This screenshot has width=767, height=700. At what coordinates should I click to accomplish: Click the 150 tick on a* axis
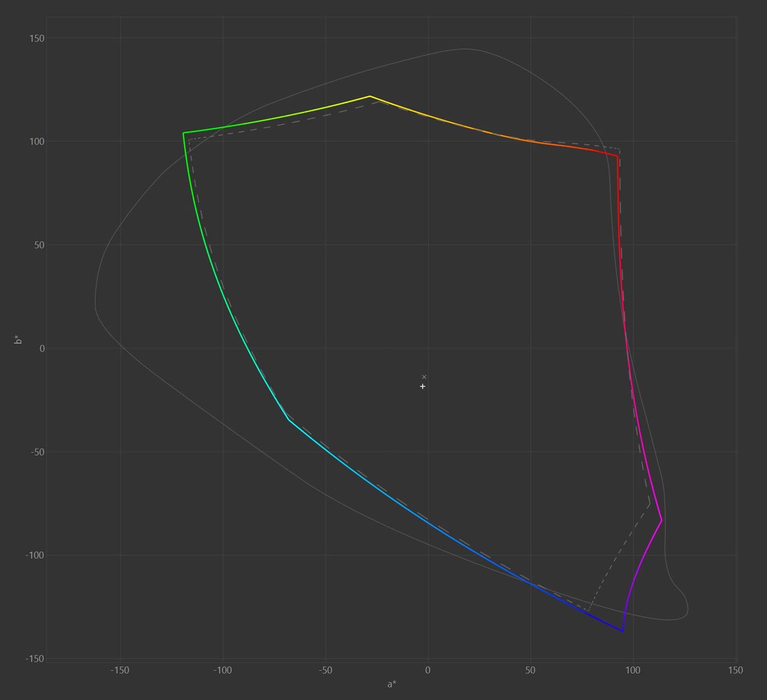tap(735, 670)
